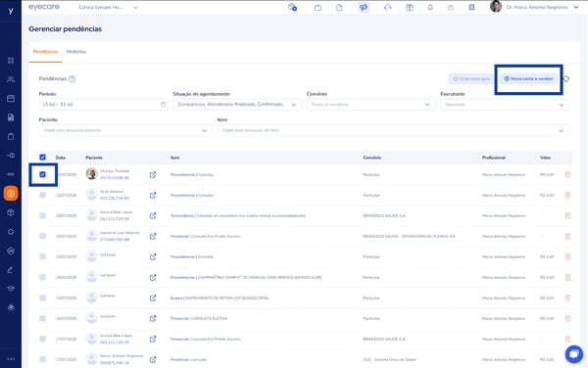Select the orange financial dollar sidebar icon
This screenshot has width=588, height=368.
[x=11, y=194]
